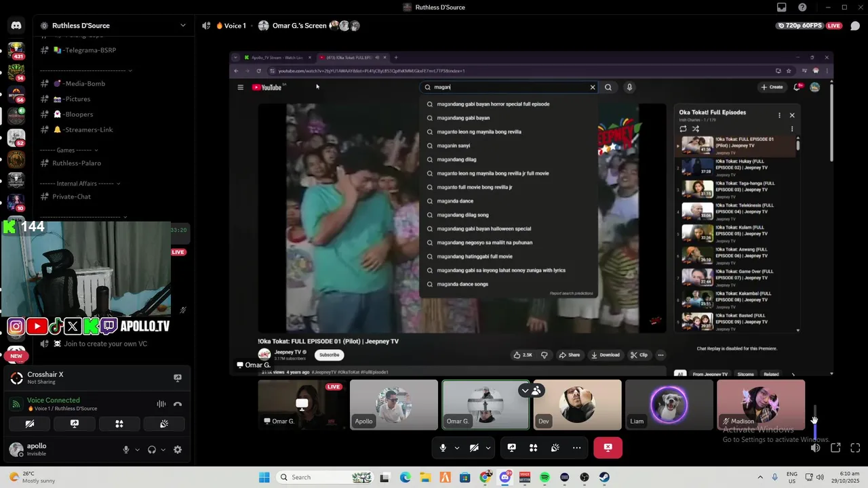Open apollo user profile avatar
Image resolution: width=868 pixels, height=488 pixels.
(x=16, y=449)
